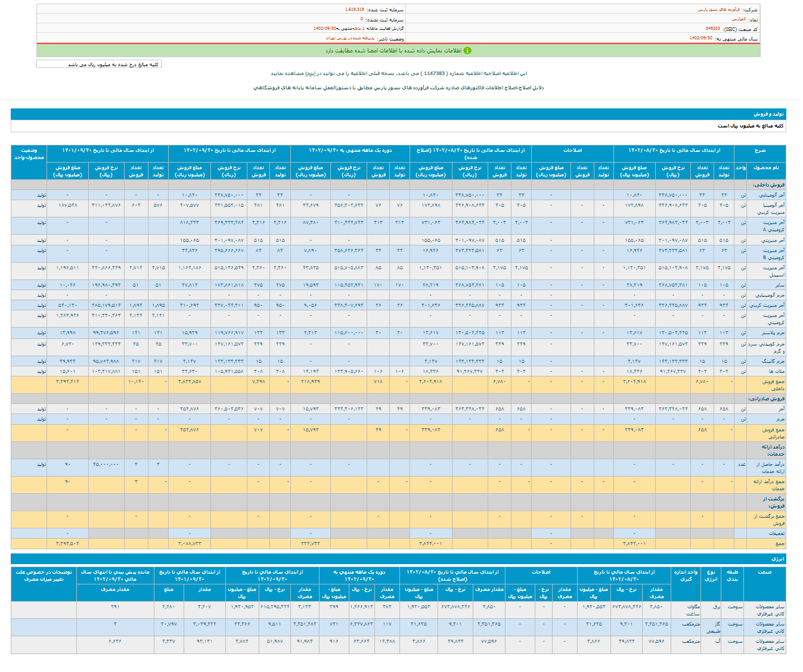The height and width of the screenshot is (672, 803).
Task: Click the symbol value 'کفپارس'
Action: point(738,19)
